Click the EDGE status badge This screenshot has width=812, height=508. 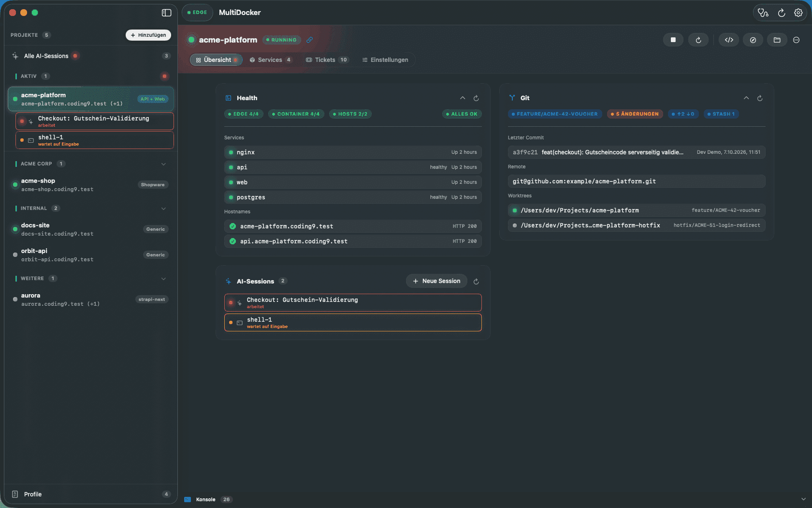coord(197,13)
